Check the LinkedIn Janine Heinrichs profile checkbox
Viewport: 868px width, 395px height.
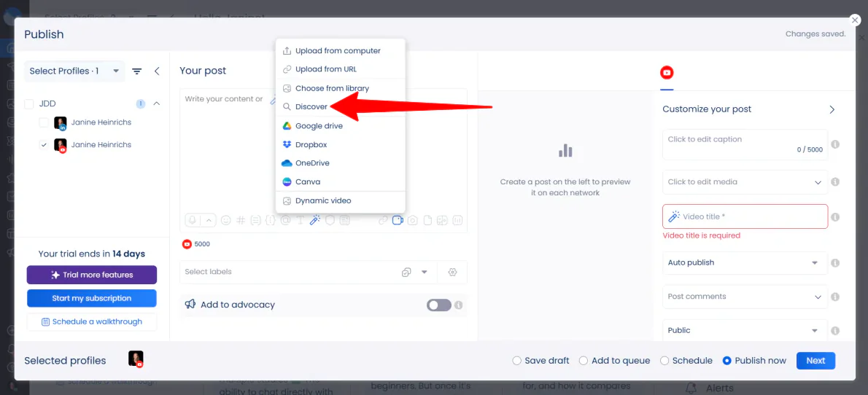click(44, 122)
